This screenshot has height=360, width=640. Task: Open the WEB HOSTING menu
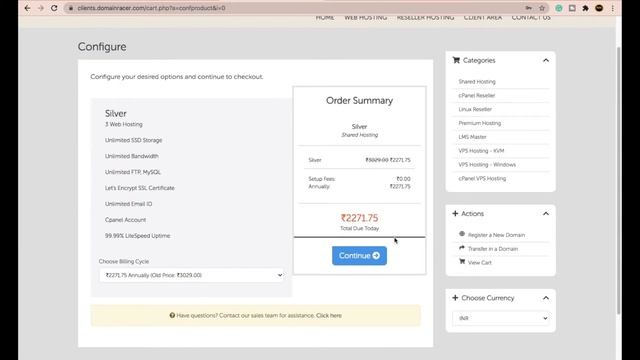(x=366, y=18)
